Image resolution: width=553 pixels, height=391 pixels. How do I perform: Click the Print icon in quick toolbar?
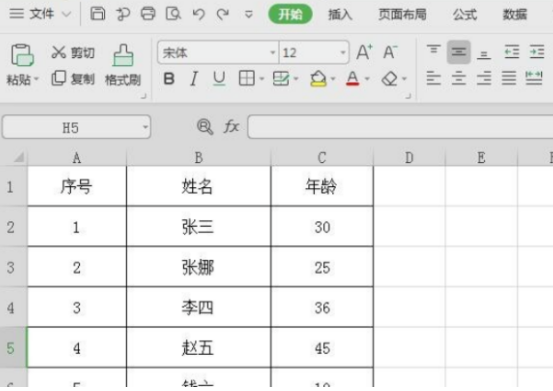pos(148,14)
